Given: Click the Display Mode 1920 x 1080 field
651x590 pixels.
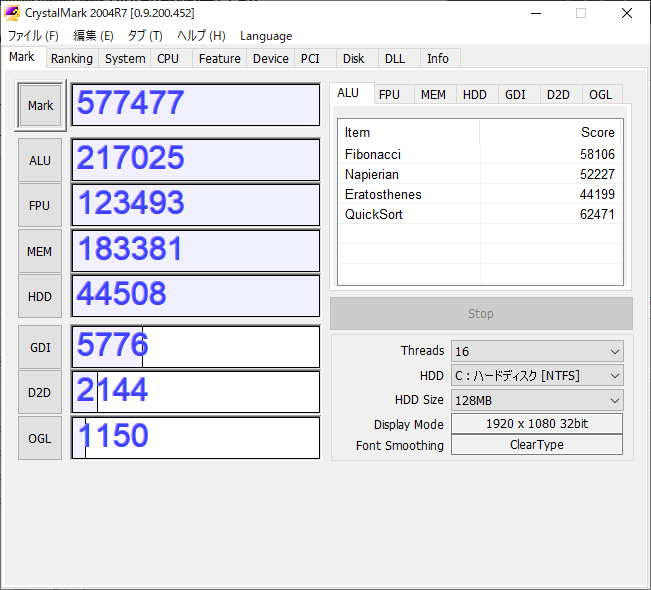Looking at the screenshot, I should coord(537,424).
